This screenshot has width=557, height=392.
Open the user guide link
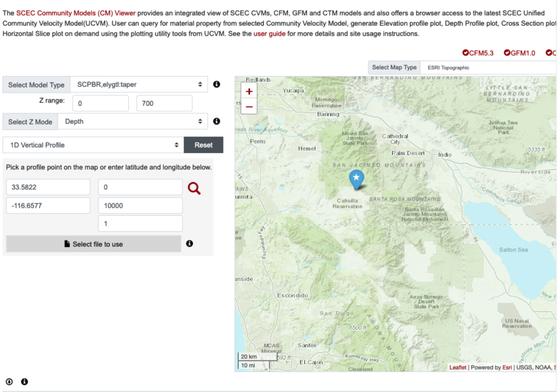point(269,33)
